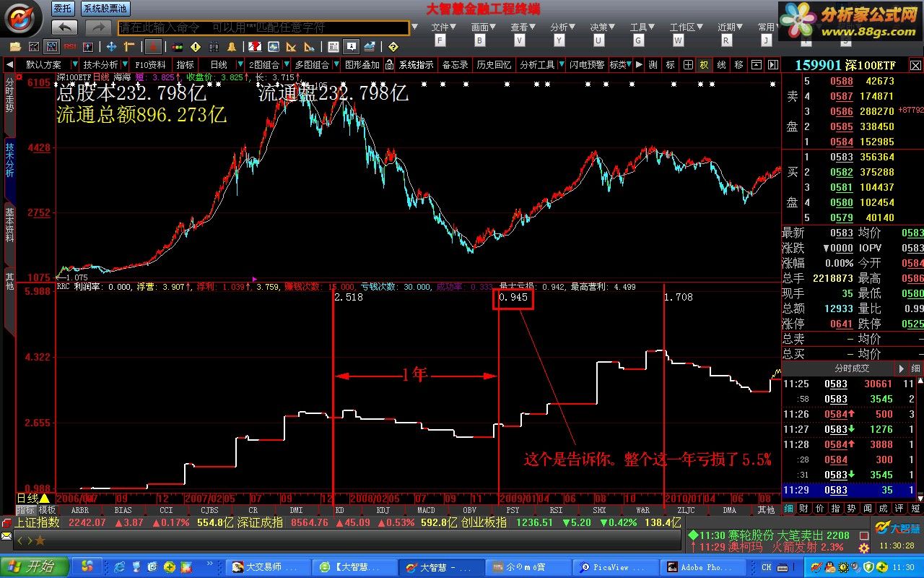Click the picture frame toolbar icon
Screen dimensions: 924x578
coord(274,47)
